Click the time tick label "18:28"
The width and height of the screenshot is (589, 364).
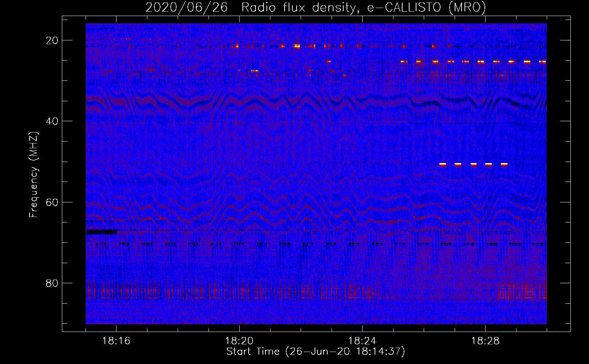coord(485,341)
